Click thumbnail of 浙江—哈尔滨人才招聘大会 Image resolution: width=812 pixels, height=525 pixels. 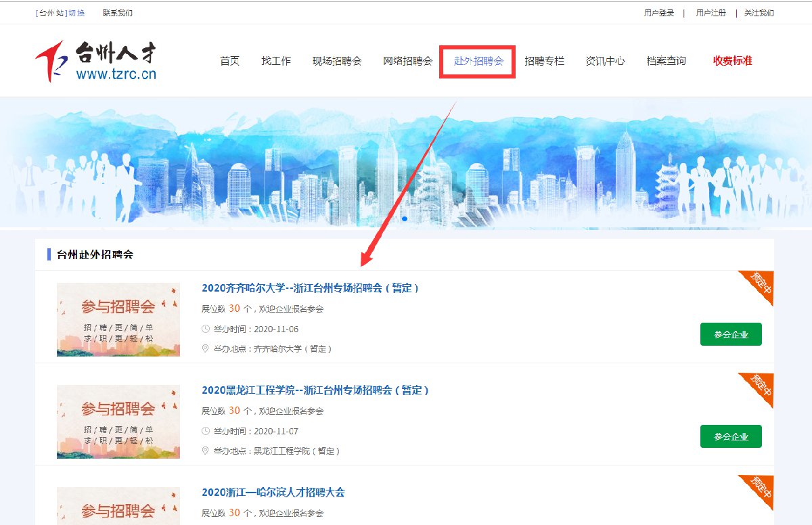click(118, 506)
